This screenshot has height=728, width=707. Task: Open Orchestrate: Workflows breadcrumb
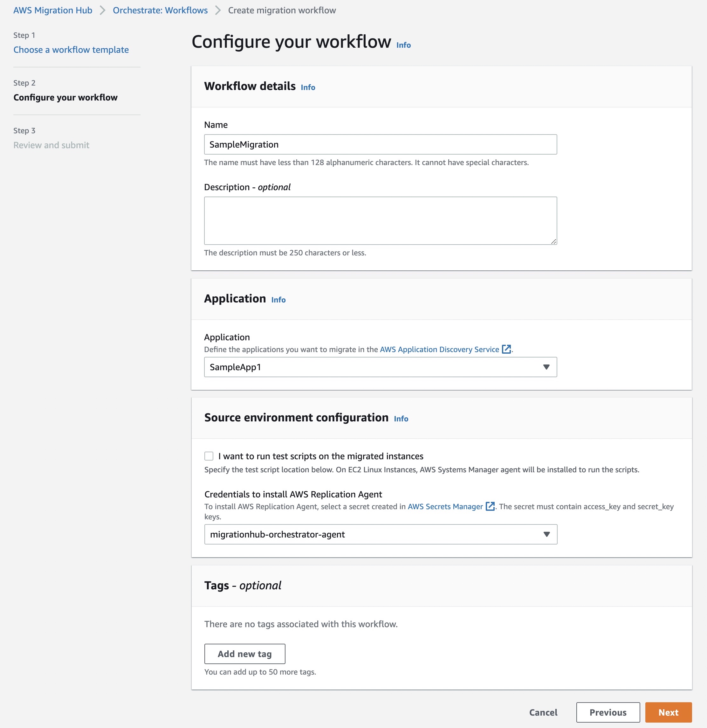[160, 10]
